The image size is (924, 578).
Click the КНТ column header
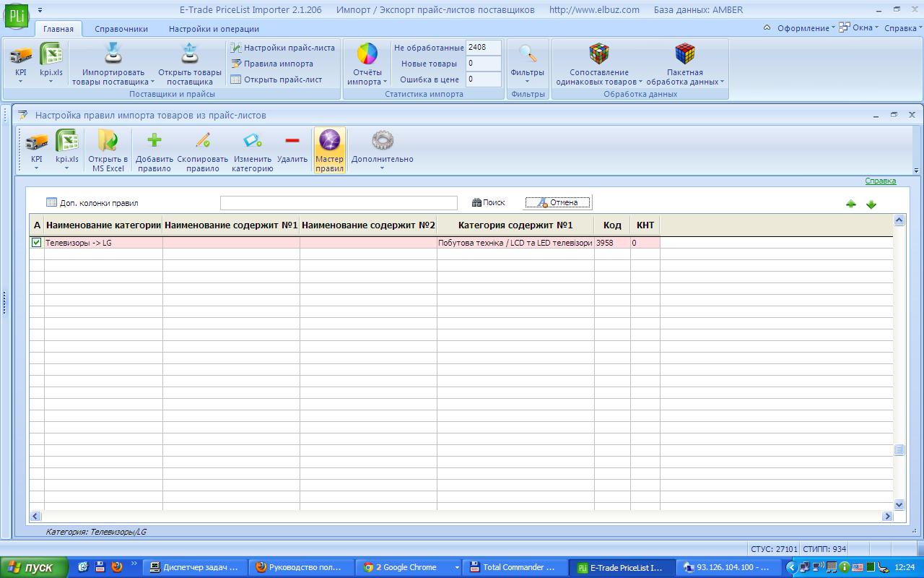tap(645, 225)
